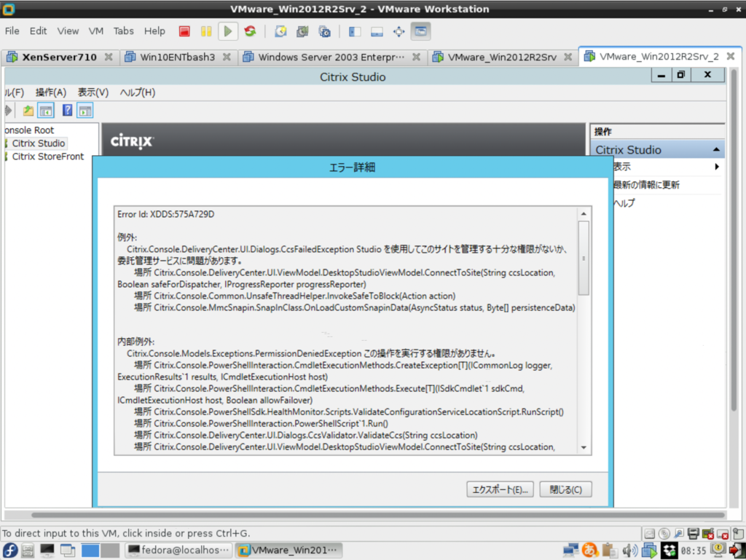Open the snapshot manager icon

click(325, 31)
